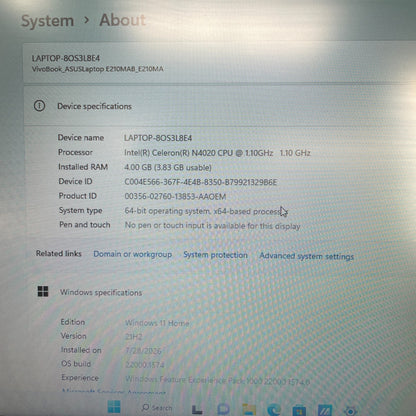
Task: Click the Windows specifications logo icon
Action: tap(43, 291)
